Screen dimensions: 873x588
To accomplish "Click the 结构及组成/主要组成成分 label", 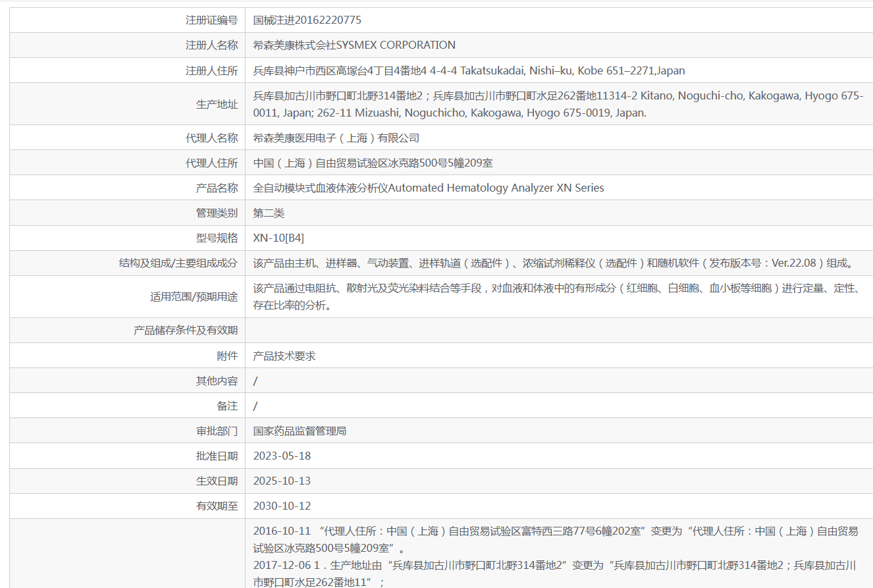I will [178, 263].
